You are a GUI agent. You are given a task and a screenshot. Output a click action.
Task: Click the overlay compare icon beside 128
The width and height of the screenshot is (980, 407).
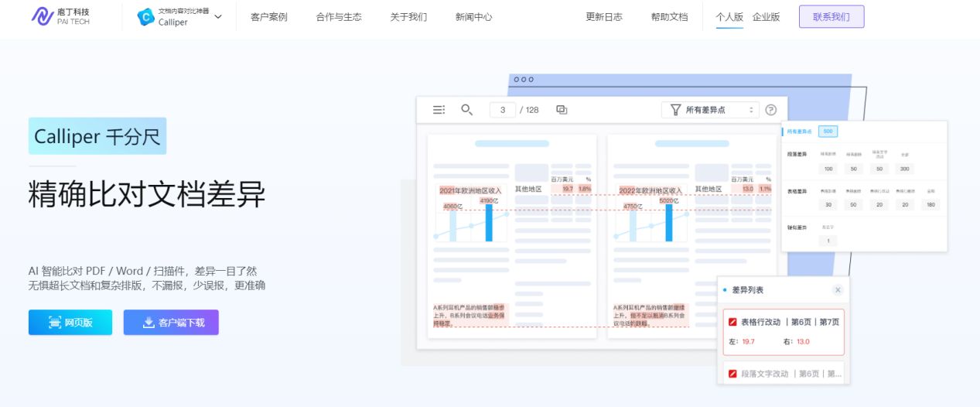point(562,110)
